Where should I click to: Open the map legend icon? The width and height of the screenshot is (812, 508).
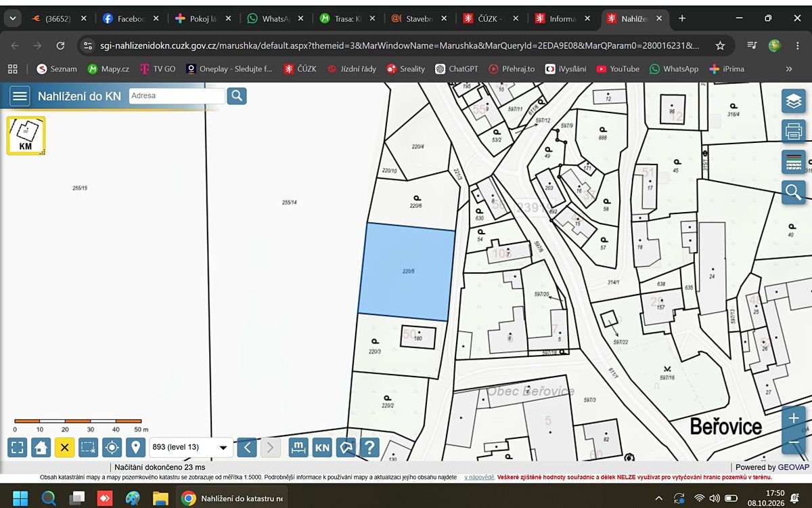(x=793, y=162)
